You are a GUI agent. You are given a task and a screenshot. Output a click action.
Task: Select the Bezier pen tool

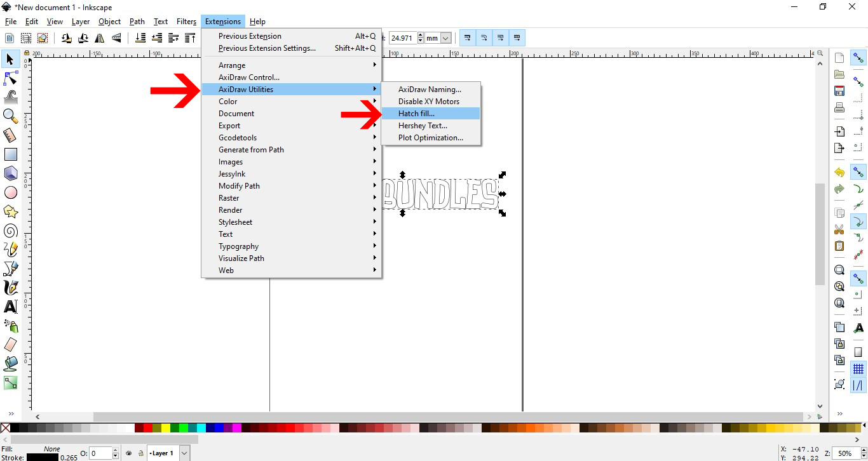coord(10,269)
